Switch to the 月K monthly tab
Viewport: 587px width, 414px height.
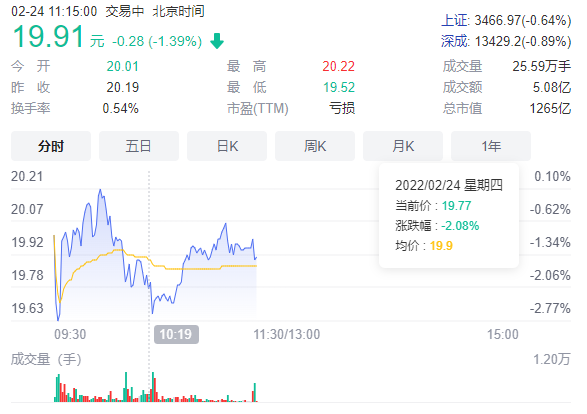point(403,146)
